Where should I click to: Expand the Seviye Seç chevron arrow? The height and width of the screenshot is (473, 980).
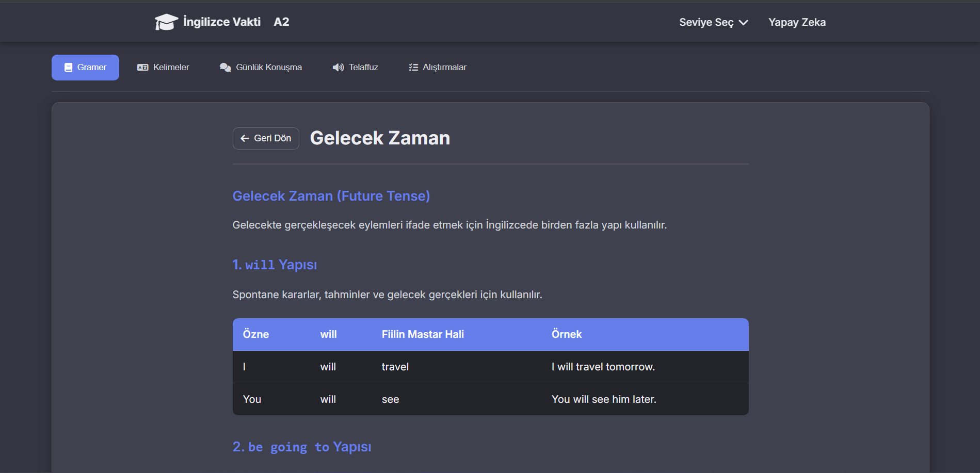pyautogui.click(x=743, y=23)
